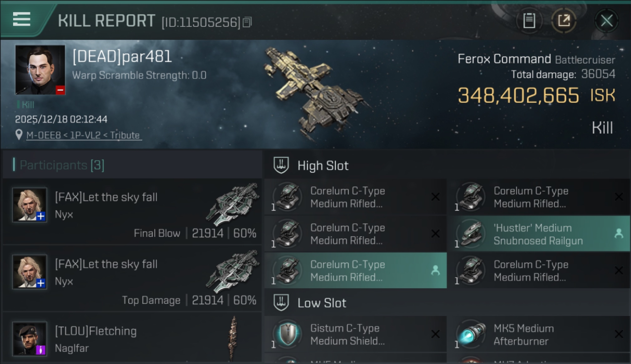The height and width of the screenshot is (364, 631).
Task: Click the clipboard report icon
Action: point(529,20)
